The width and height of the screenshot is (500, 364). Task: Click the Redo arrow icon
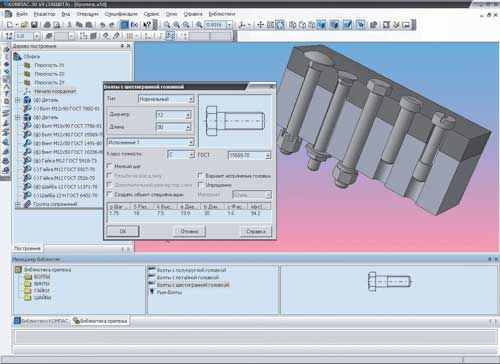tap(112, 24)
